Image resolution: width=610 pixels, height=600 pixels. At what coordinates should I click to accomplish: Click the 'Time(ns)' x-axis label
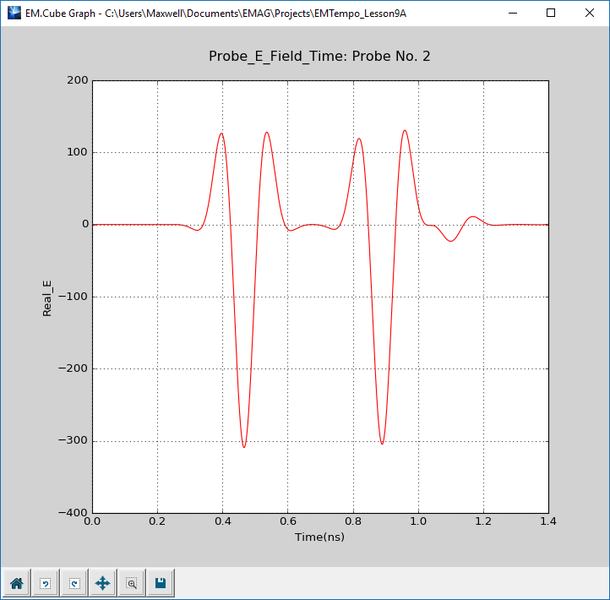pos(319,538)
